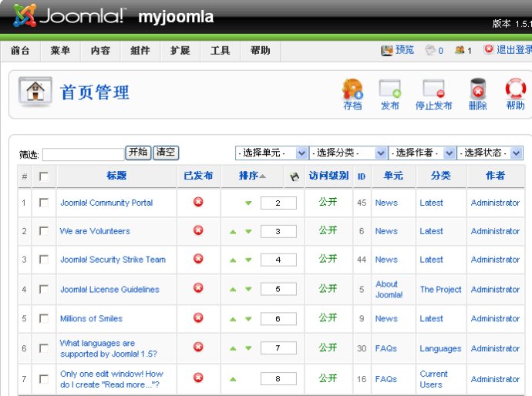The height and width of the screenshot is (396, 532).
Task: Open the 扩展 (Extensions) menu
Action: 180,51
